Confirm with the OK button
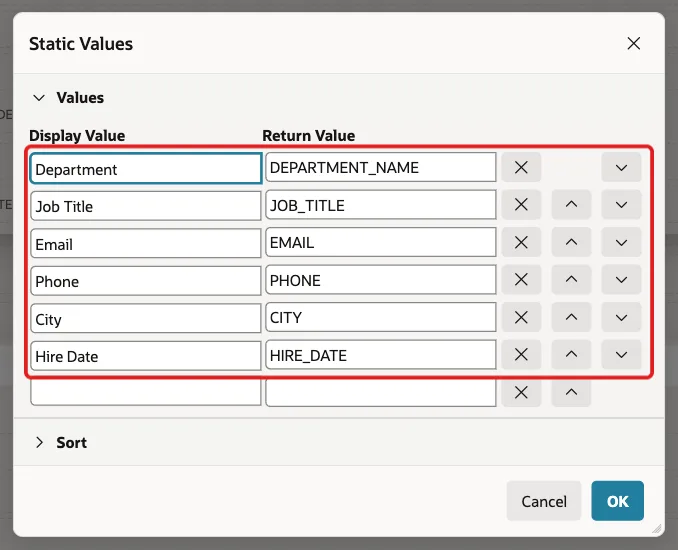 click(617, 501)
